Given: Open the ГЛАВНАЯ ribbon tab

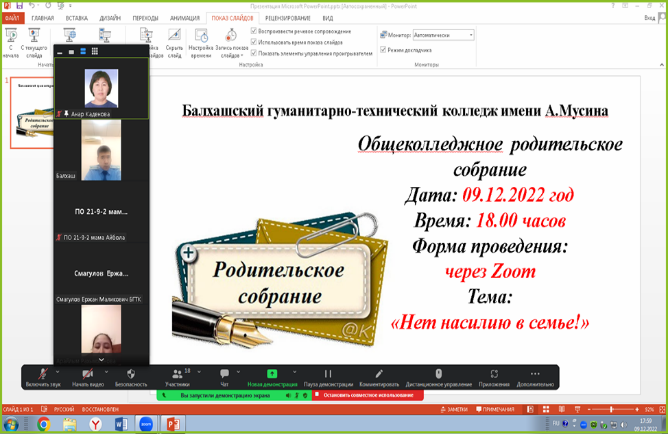Looking at the screenshot, I should pos(43,18).
